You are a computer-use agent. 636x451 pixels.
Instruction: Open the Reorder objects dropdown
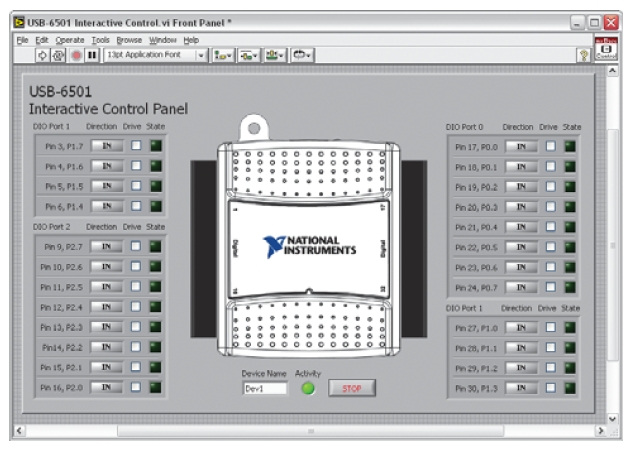click(302, 55)
